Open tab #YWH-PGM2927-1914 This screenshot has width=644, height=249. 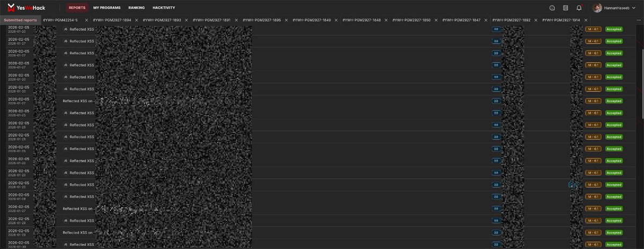point(561,20)
